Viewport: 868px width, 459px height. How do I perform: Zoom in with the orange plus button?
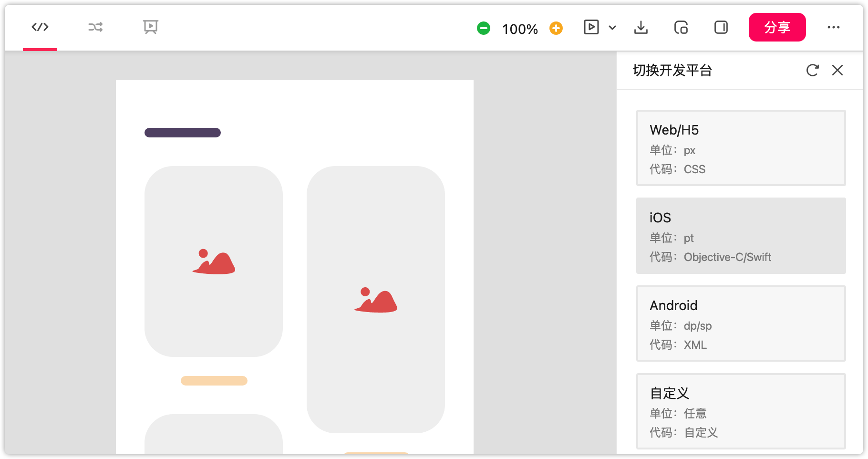556,28
